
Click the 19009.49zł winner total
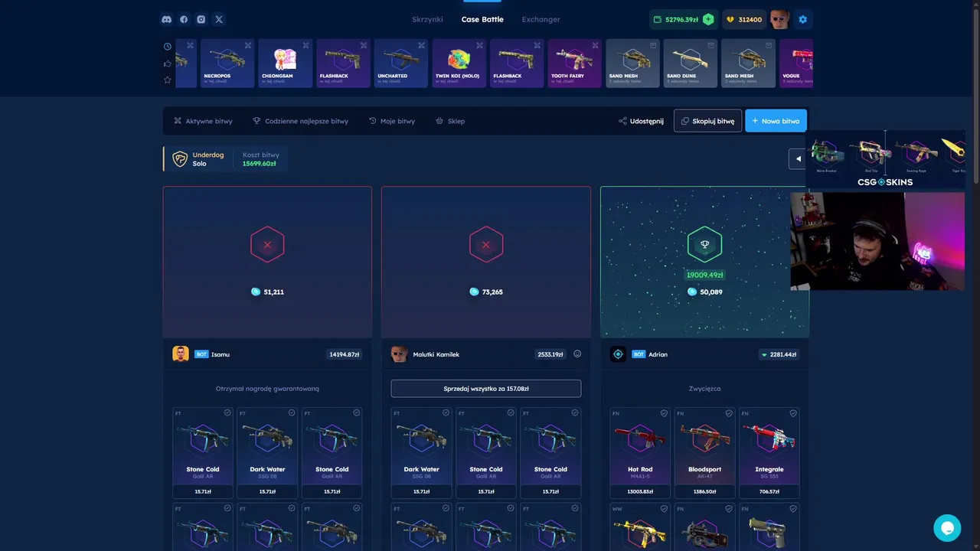pyautogui.click(x=704, y=275)
